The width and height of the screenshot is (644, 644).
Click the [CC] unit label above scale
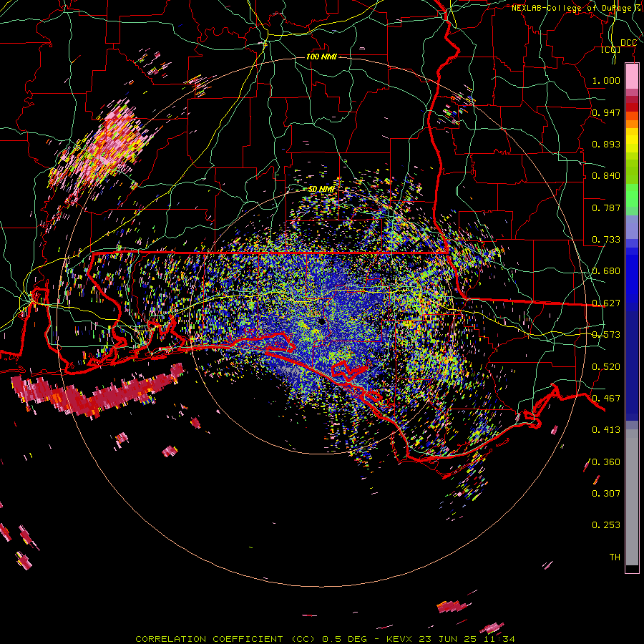click(x=611, y=50)
